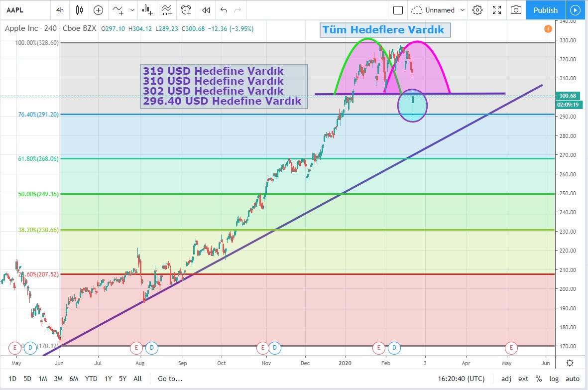Select the 1D date range

pos(12,379)
